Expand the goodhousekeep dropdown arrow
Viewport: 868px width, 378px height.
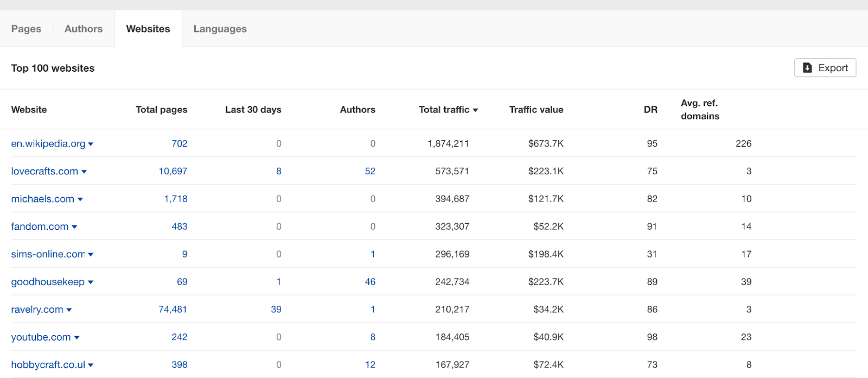click(x=91, y=282)
